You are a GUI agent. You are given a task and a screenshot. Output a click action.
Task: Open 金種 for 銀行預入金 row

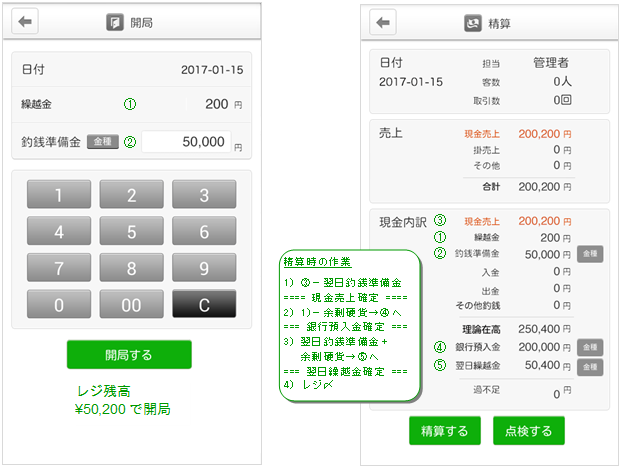tap(590, 347)
